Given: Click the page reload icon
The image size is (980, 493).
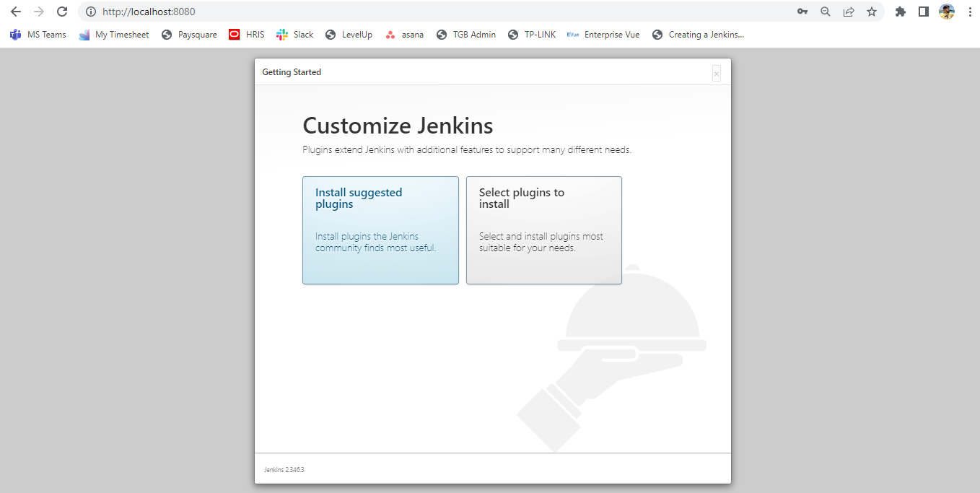Looking at the screenshot, I should click(x=62, y=12).
